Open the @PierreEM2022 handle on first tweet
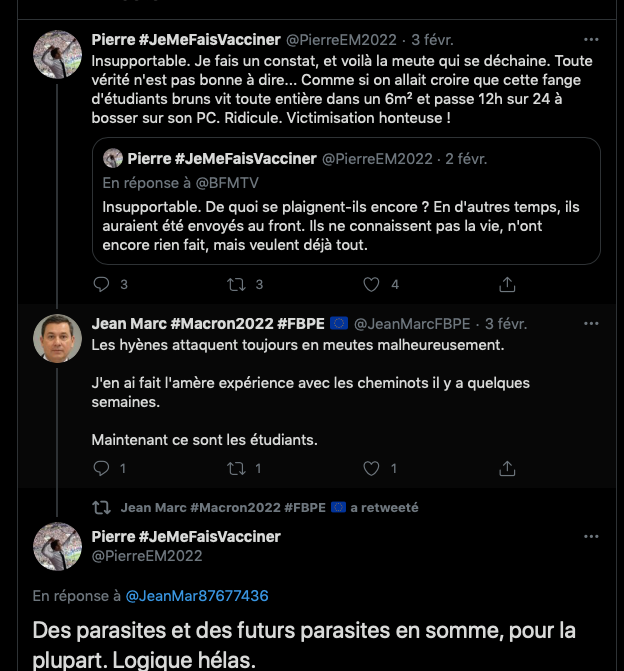 tap(341, 40)
